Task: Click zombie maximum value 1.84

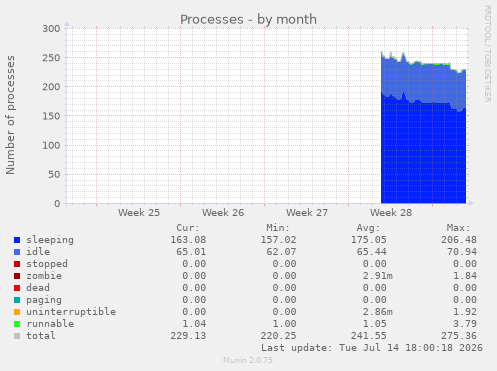Action: point(465,276)
